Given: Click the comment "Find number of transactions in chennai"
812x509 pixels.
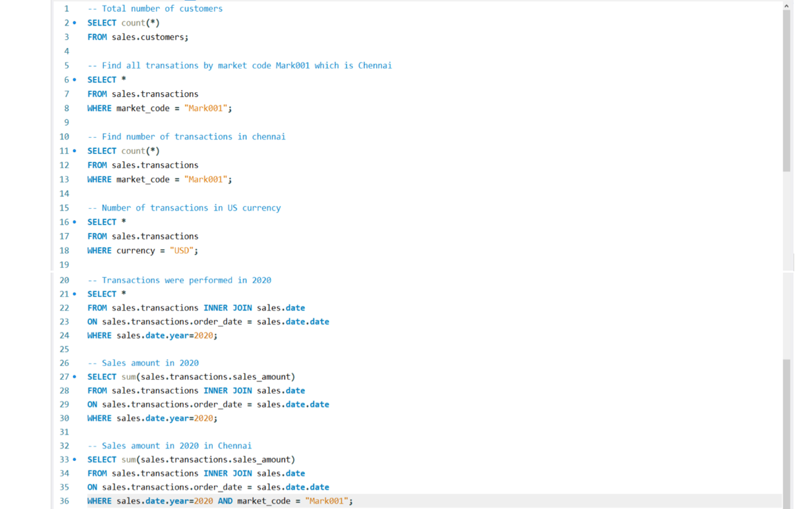Looking at the screenshot, I should [186, 137].
